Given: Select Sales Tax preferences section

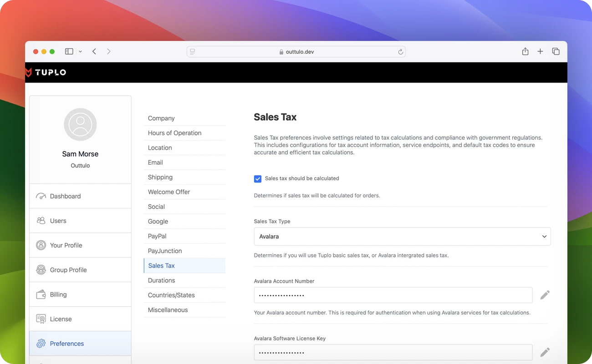Looking at the screenshot, I should [x=184, y=266].
